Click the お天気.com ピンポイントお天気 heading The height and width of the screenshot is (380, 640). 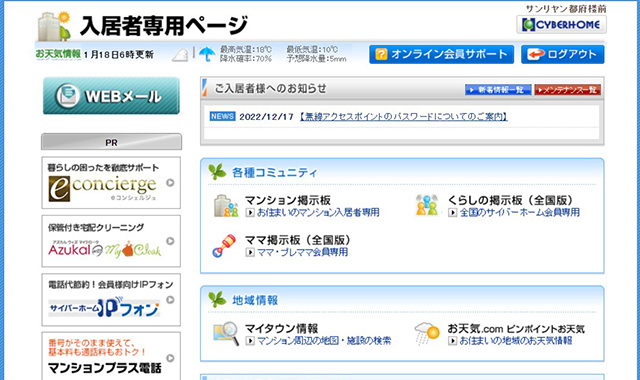coord(516,329)
